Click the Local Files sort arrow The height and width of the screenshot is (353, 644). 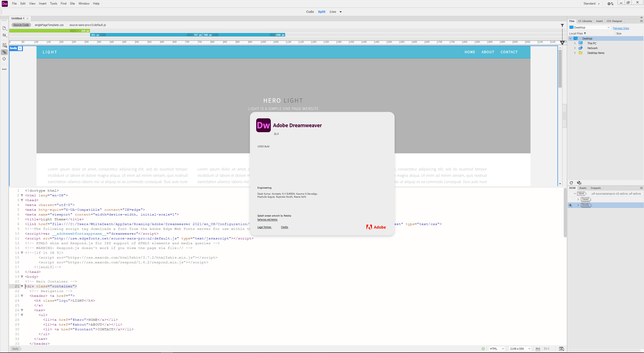(x=585, y=33)
